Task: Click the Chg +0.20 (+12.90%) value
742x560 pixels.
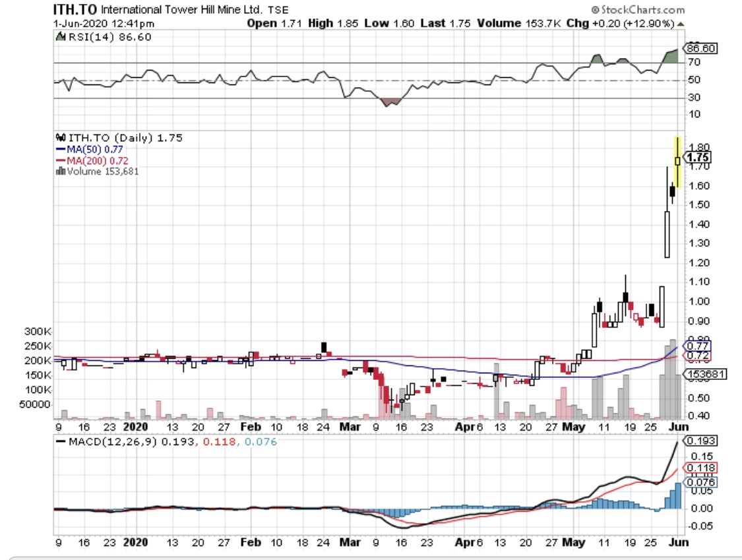Action: tap(620, 23)
